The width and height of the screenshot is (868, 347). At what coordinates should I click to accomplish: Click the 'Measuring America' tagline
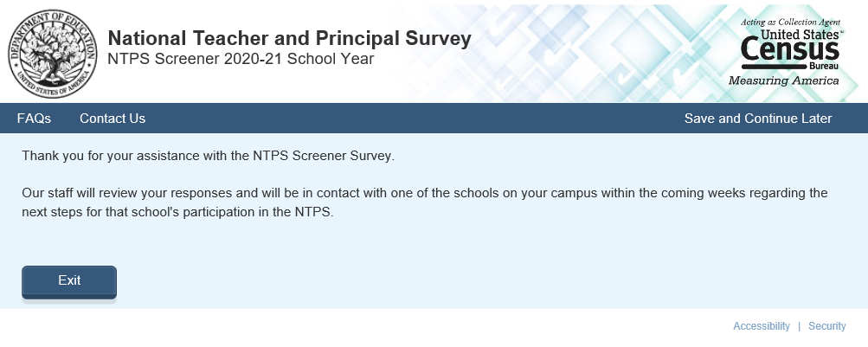point(783,80)
